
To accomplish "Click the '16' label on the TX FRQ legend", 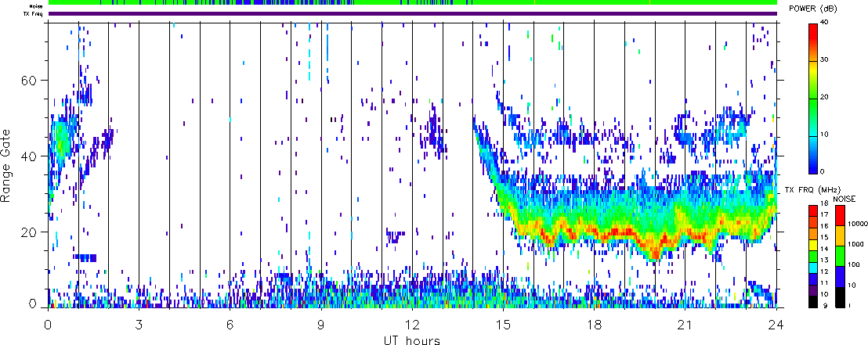I will point(825,226).
